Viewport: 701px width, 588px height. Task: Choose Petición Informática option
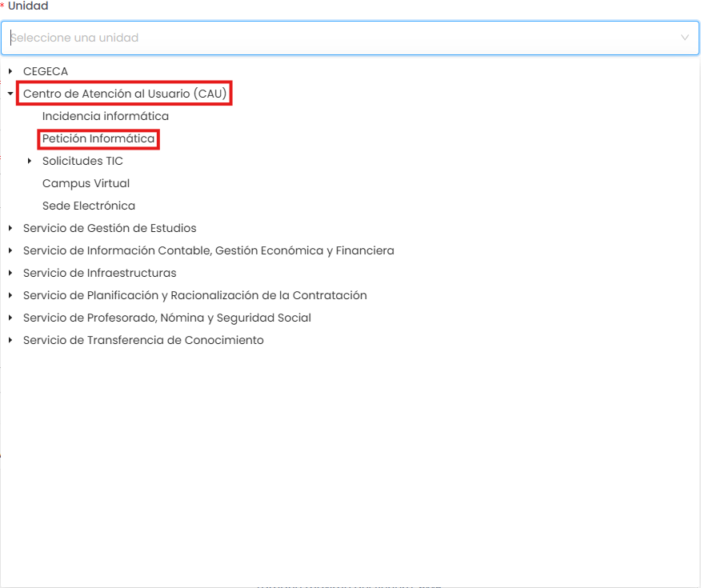pyautogui.click(x=98, y=138)
